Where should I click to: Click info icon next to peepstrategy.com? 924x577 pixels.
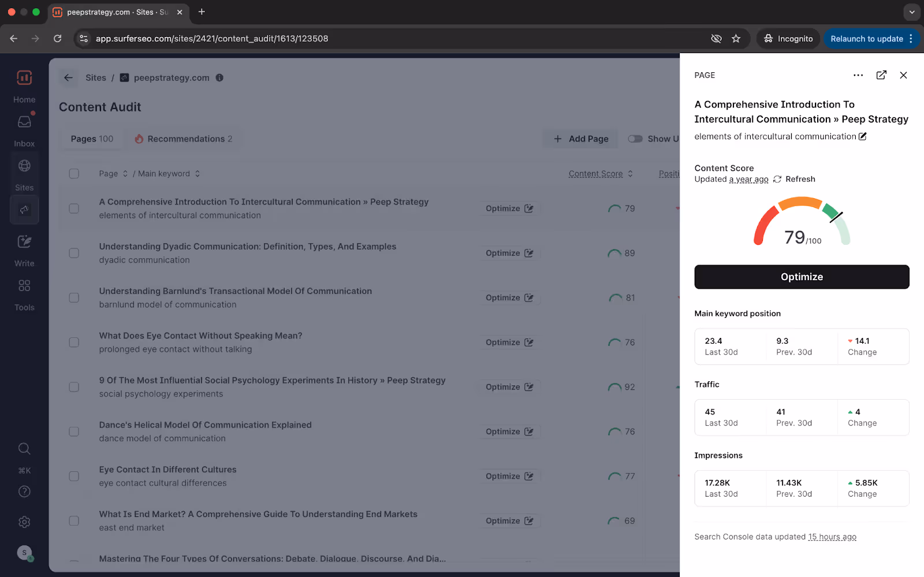[219, 78]
